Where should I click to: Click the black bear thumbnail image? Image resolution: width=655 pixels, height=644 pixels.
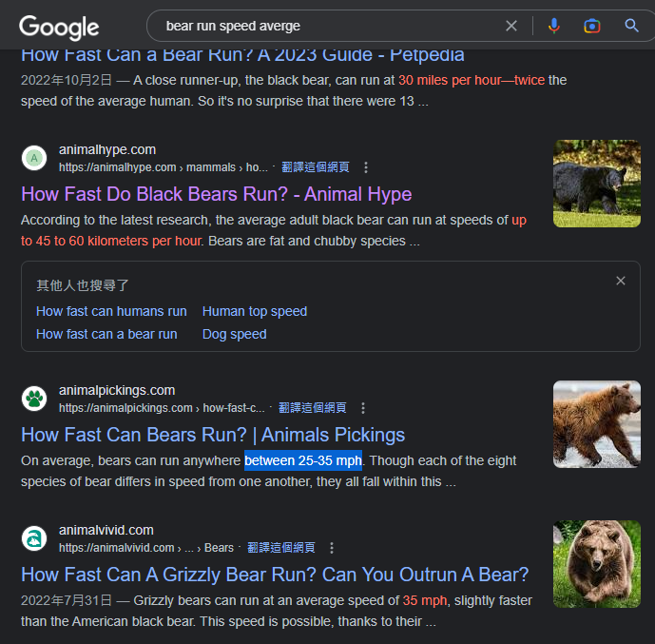pyautogui.click(x=597, y=184)
